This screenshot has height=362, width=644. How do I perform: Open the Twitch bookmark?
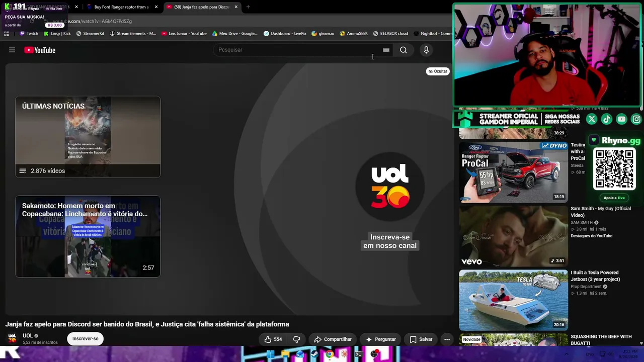click(29, 34)
